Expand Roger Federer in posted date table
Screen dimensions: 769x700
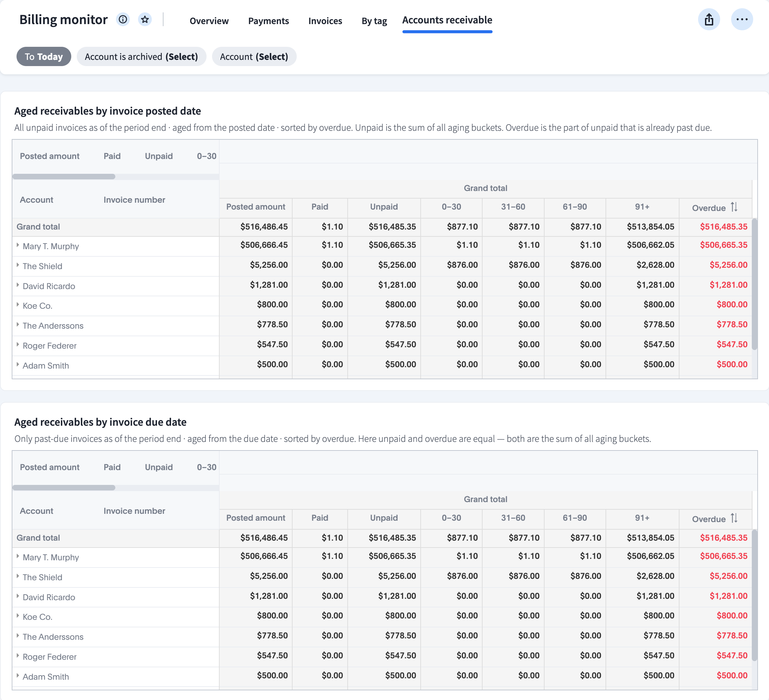(x=18, y=344)
